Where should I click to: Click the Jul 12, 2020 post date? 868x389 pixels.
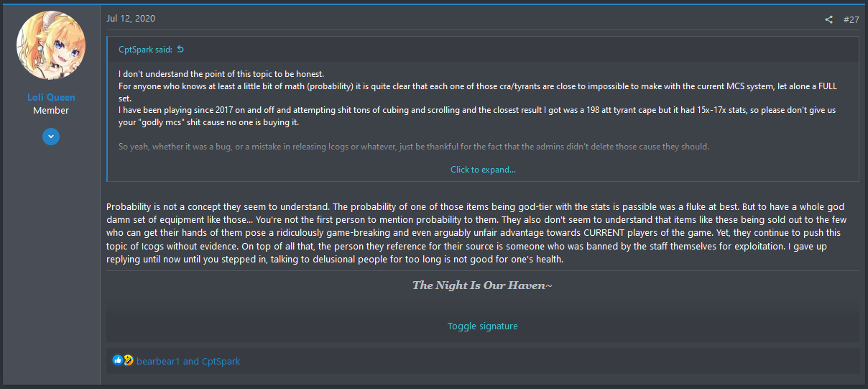(x=131, y=18)
